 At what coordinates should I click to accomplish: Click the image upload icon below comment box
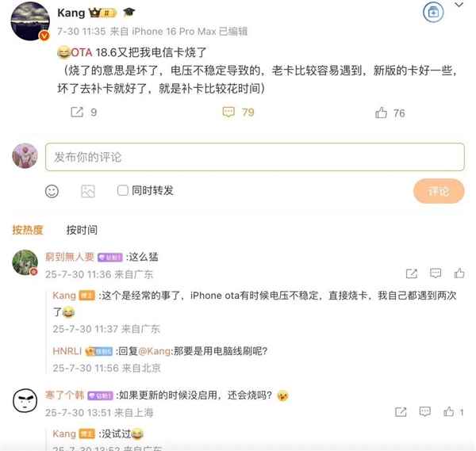point(88,191)
